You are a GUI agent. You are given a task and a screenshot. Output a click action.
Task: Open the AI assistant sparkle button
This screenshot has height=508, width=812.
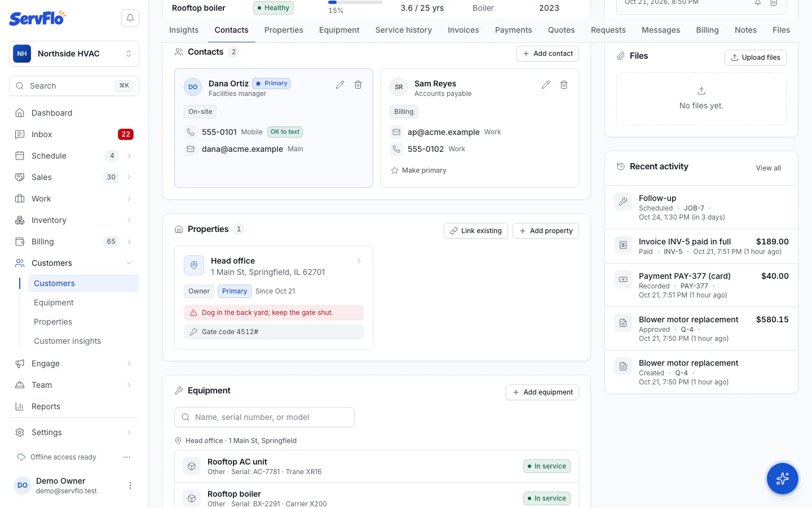click(783, 479)
